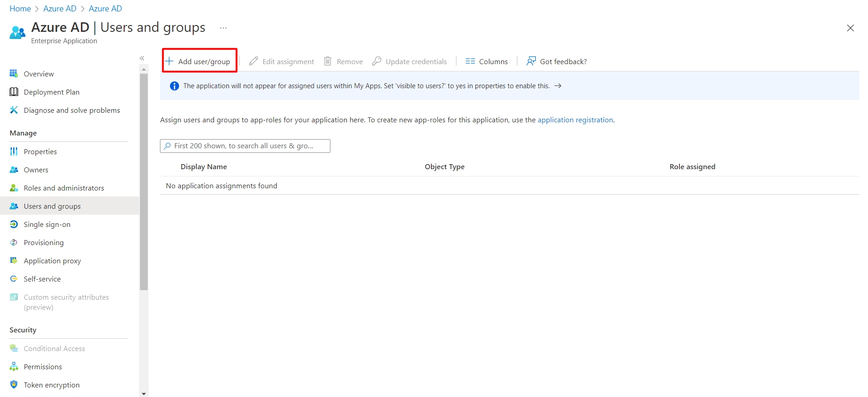Screen dimensions: 868x397
Task: Click the Add user/group plus icon
Action: coord(169,61)
